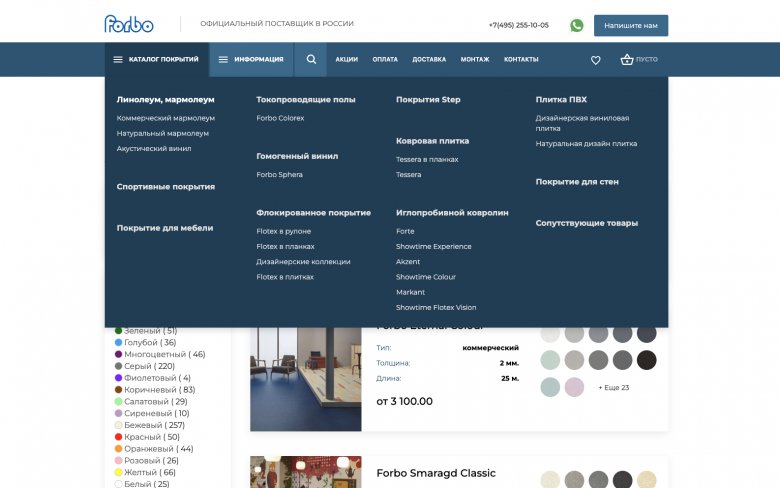
Task: Select 'Натуральный мармолеум' link
Action: [163, 133]
